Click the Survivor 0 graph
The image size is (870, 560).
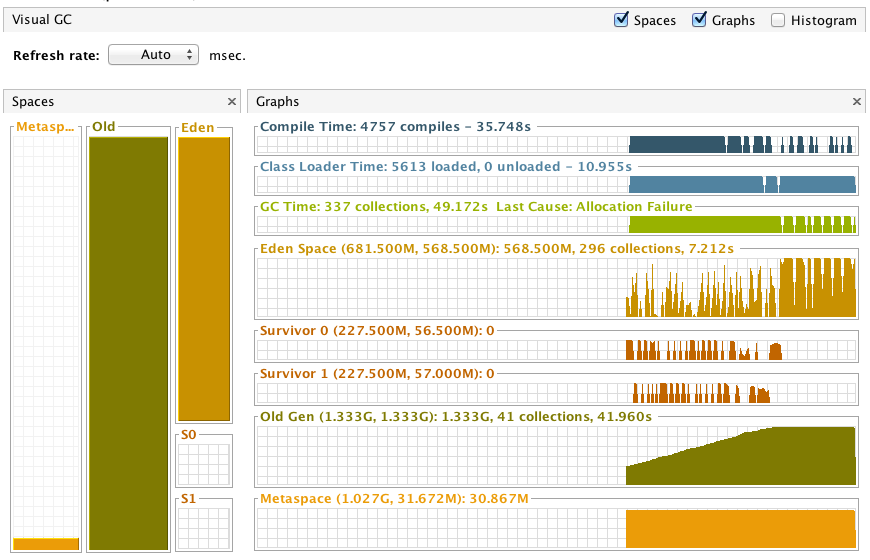tap(556, 350)
